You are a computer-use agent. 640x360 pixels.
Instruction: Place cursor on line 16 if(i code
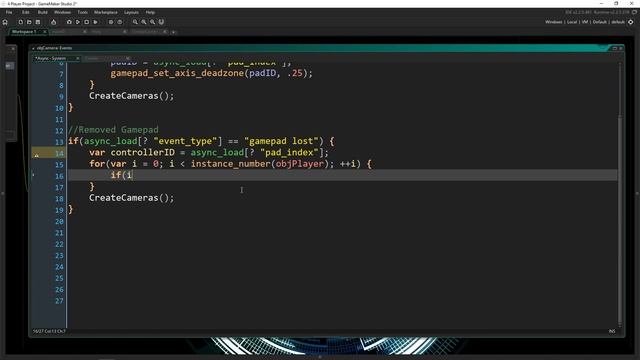tap(121, 175)
